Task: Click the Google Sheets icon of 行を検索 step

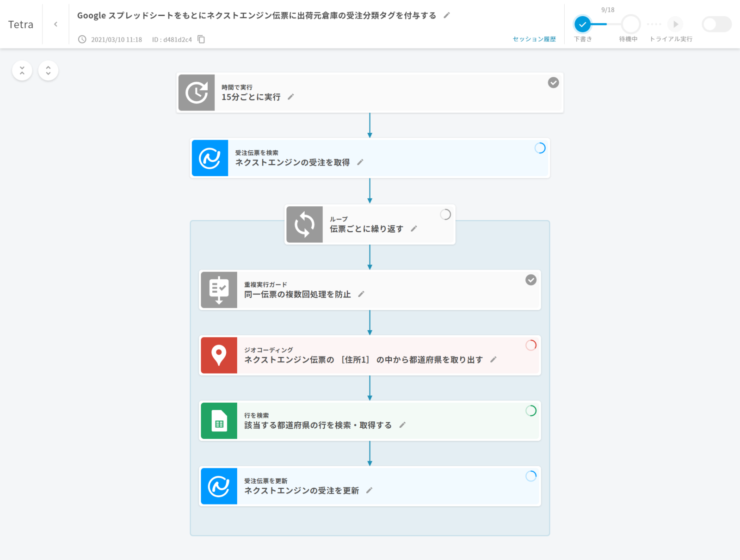Action: click(x=219, y=421)
